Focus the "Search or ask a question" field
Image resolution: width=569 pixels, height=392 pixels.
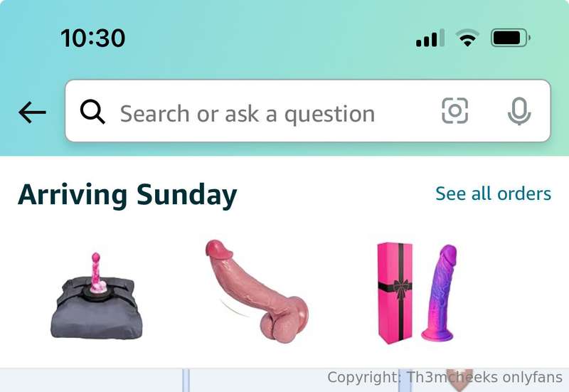point(308,111)
